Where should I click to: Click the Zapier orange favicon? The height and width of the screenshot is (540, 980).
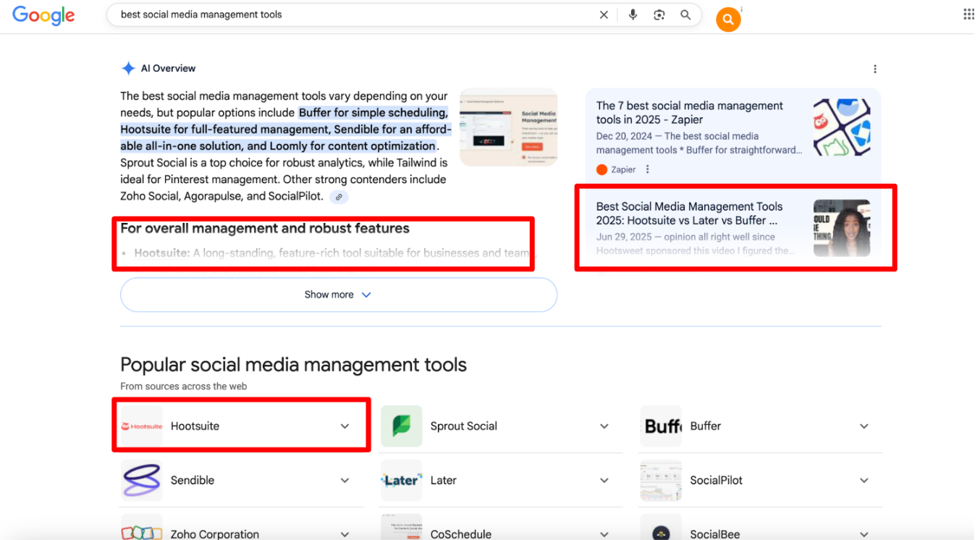click(601, 169)
